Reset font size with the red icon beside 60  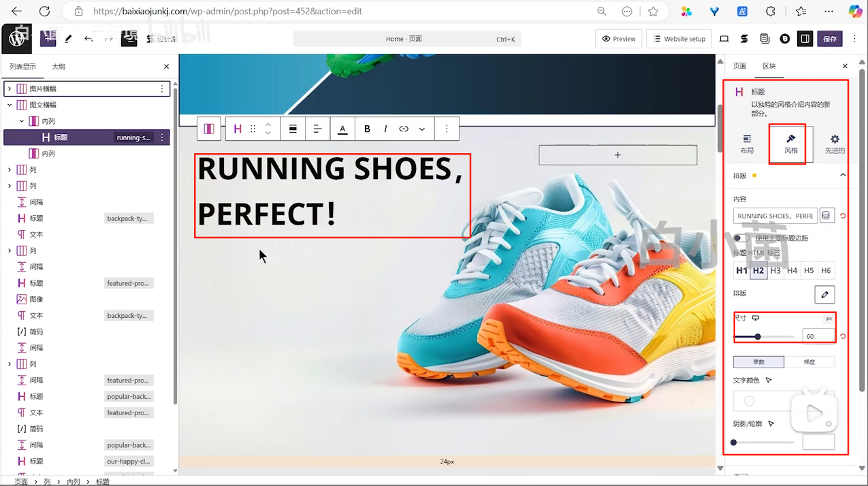[x=843, y=336]
